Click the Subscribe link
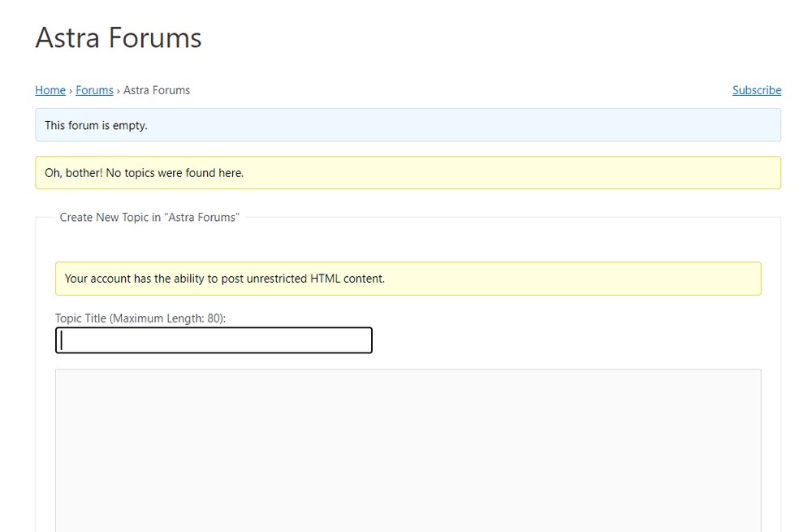Screen dimensions: 812x532 (x=757, y=90)
